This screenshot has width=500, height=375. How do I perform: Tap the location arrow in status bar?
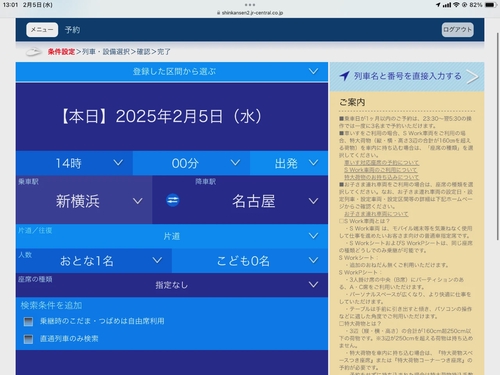coord(438,5)
